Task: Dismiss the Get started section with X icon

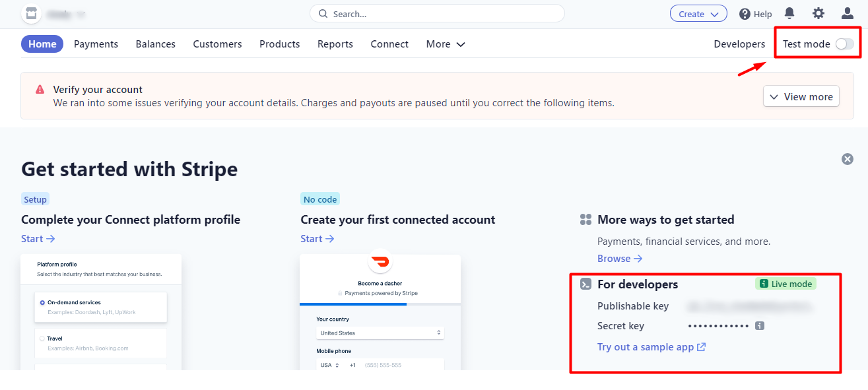Action: 848,159
